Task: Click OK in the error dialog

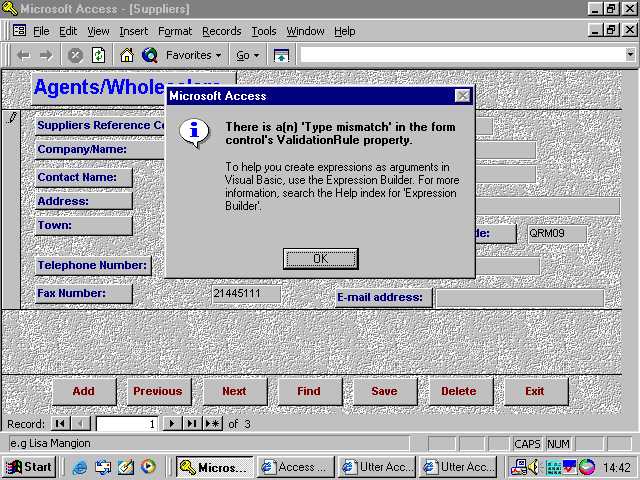Action: [x=321, y=259]
